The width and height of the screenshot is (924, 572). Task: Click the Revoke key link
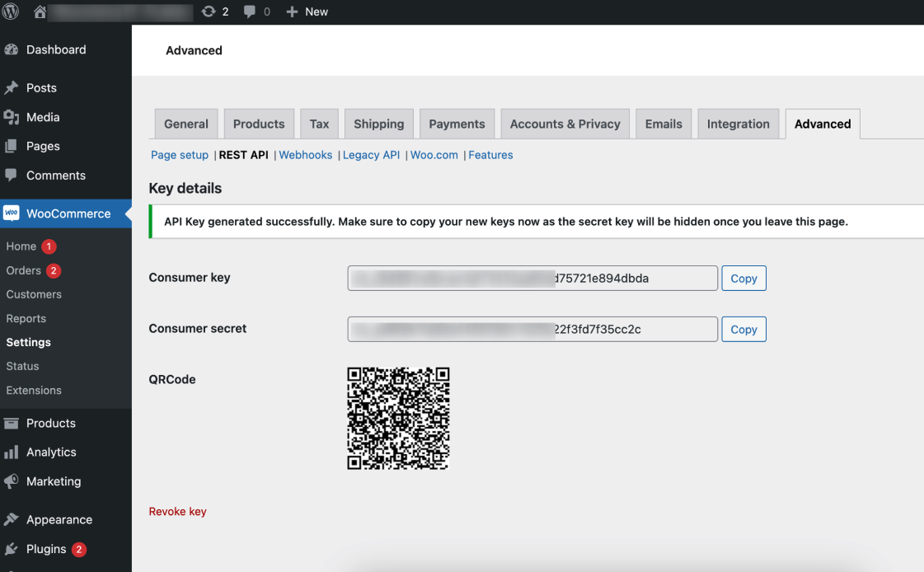click(177, 511)
